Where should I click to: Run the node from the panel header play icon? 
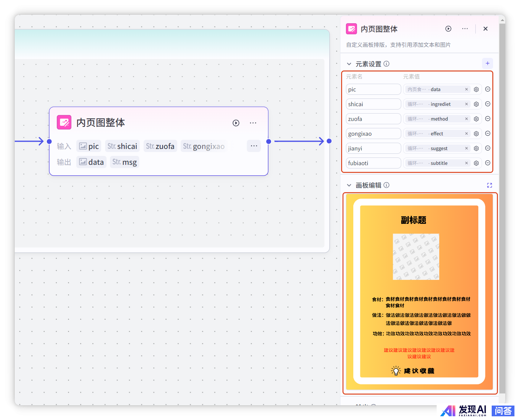coord(448,29)
